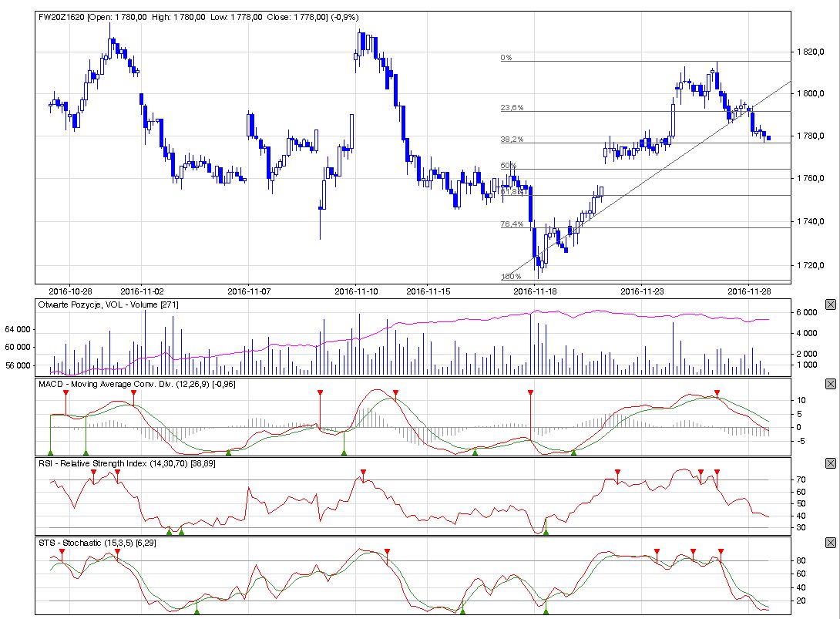Select the Fibonacci 50% level label
Image resolution: width=840 pixels, height=619 pixels.
(x=509, y=166)
